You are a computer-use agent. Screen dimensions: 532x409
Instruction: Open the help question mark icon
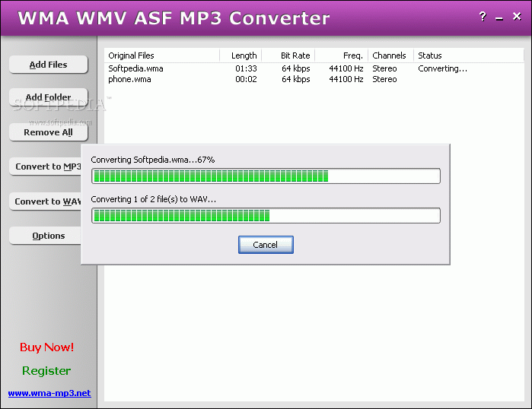click(x=483, y=16)
